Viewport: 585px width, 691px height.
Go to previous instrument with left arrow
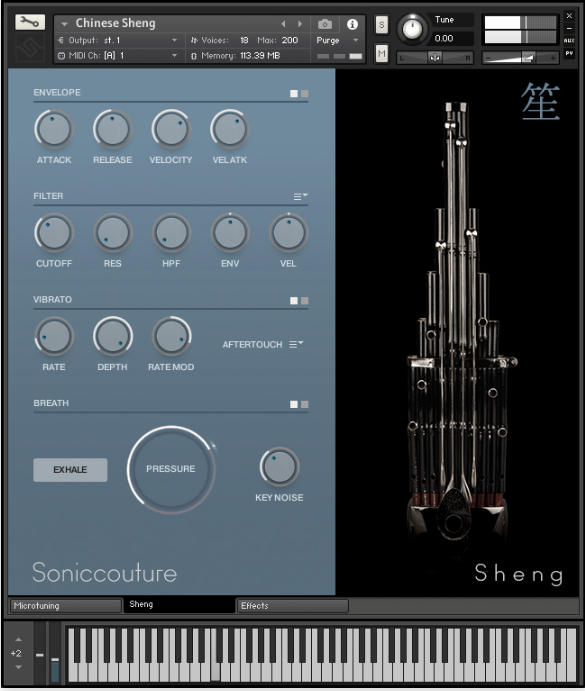(x=283, y=24)
